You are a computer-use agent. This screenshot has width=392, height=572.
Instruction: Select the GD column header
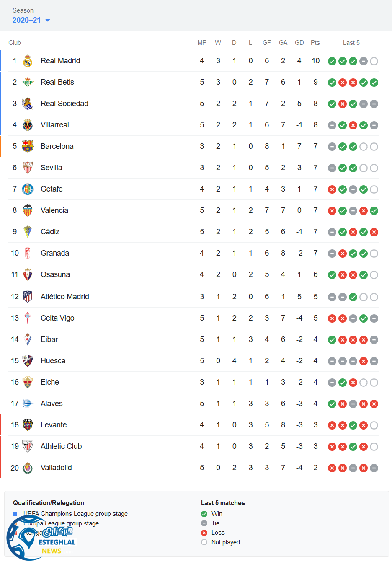[299, 43]
